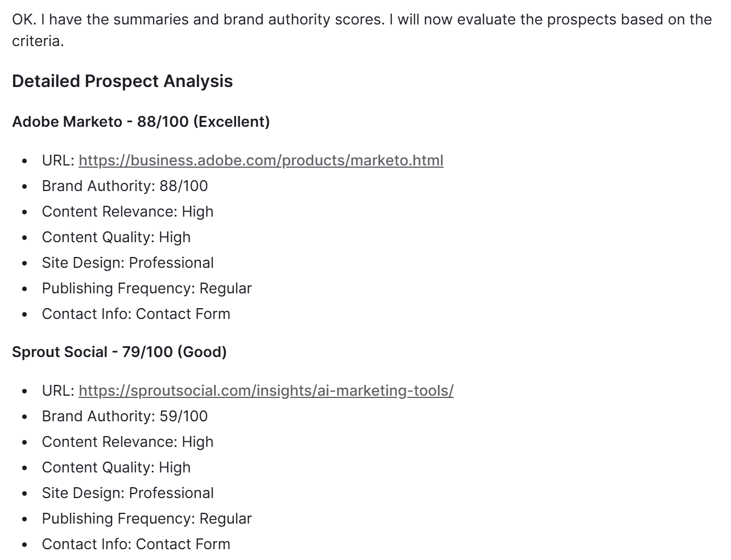
Task: Click Publishing Frequency: Regular under Sprout Social
Action: [146, 518]
